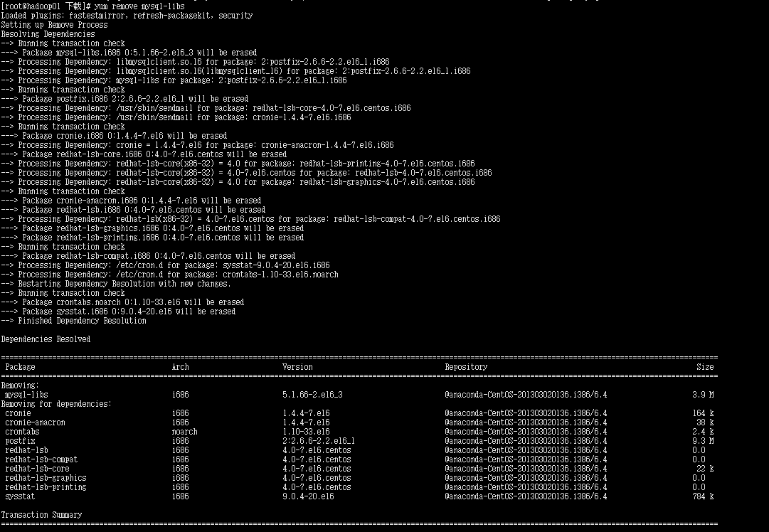This screenshot has height=532, width=769.
Task: Click 'Package postfix.i686 2:2.6.6-2.2.el6_1 will be erased' line
Action: tap(124, 99)
